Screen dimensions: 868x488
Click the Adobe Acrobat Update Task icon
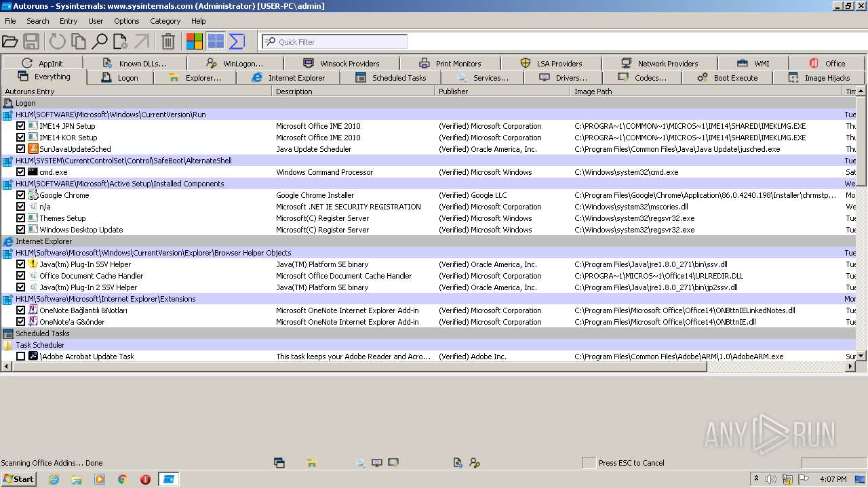[x=33, y=357]
